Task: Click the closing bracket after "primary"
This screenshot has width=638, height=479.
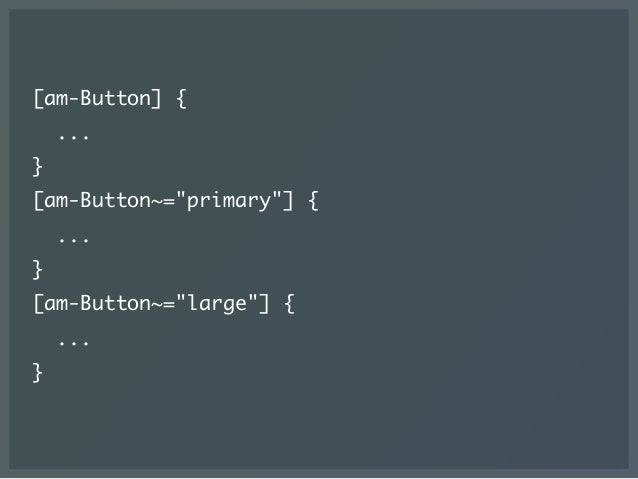Action: click(288, 201)
